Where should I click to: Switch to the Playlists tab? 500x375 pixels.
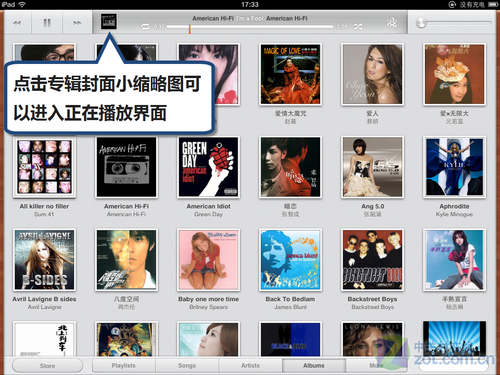124,365
